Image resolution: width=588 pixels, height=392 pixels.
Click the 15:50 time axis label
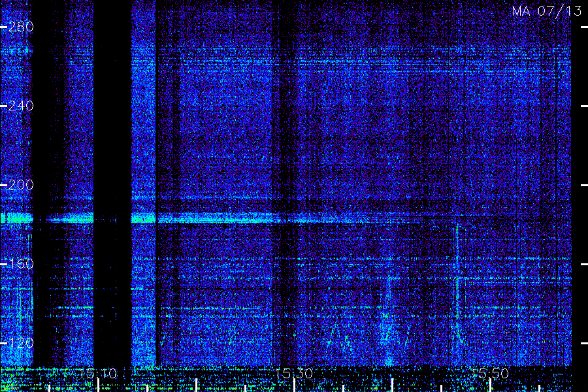point(490,374)
